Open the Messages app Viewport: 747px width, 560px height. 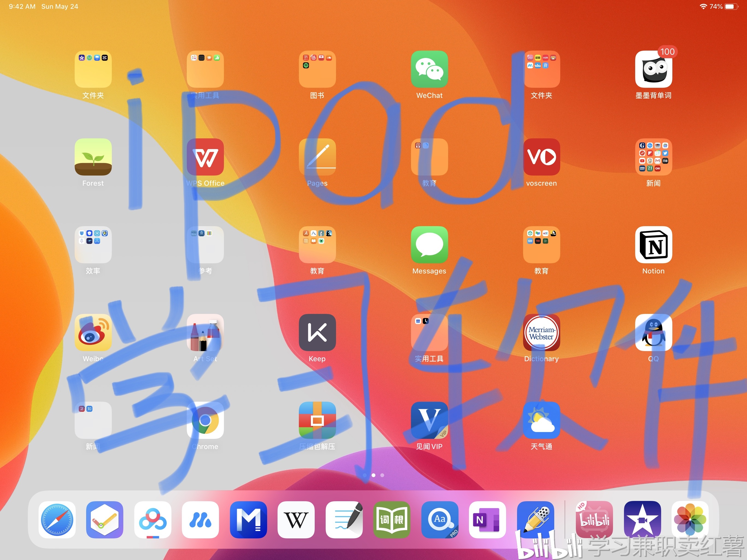coord(429,245)
